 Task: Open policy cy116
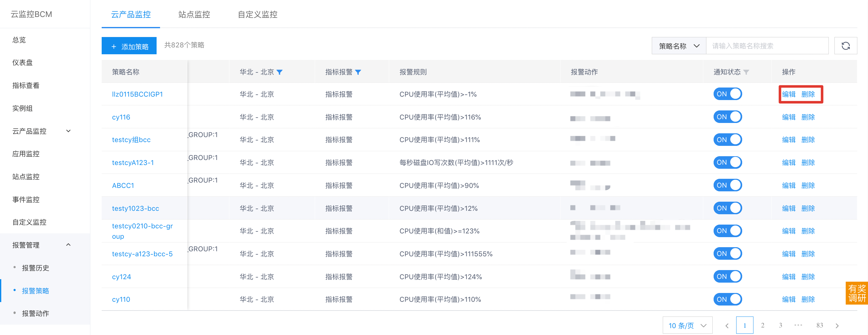click(x=121, y=117)
